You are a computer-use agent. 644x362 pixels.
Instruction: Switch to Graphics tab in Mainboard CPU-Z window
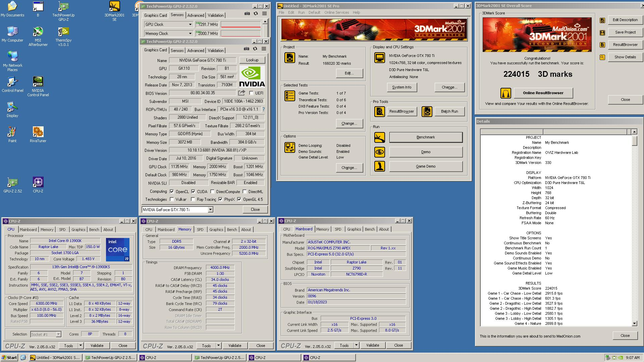[354, 229]
